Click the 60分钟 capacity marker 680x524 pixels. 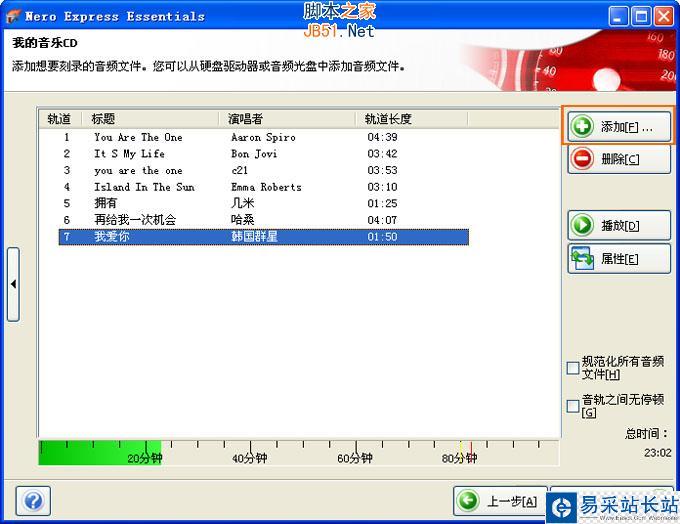click(355, 458)
